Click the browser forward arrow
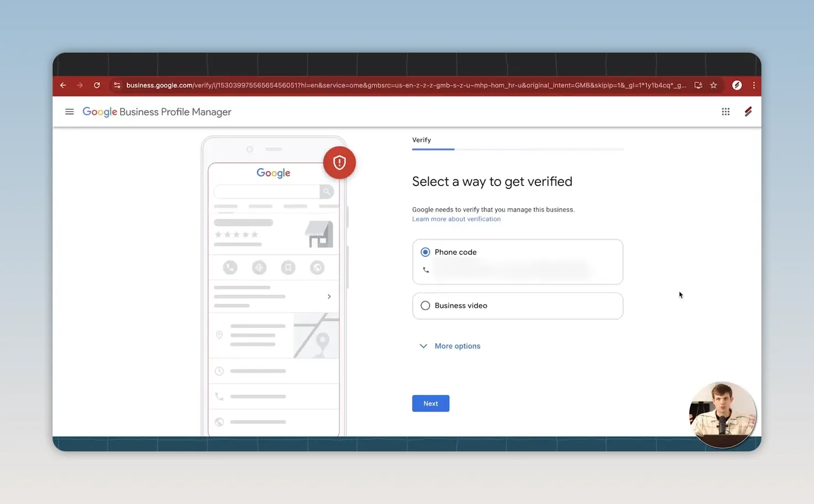 [x=80, y=85]
